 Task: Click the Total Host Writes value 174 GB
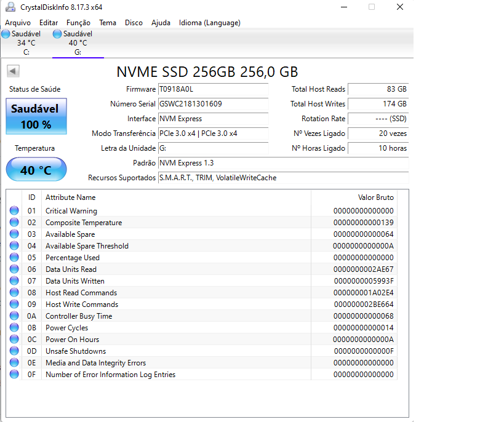[378, 104]
